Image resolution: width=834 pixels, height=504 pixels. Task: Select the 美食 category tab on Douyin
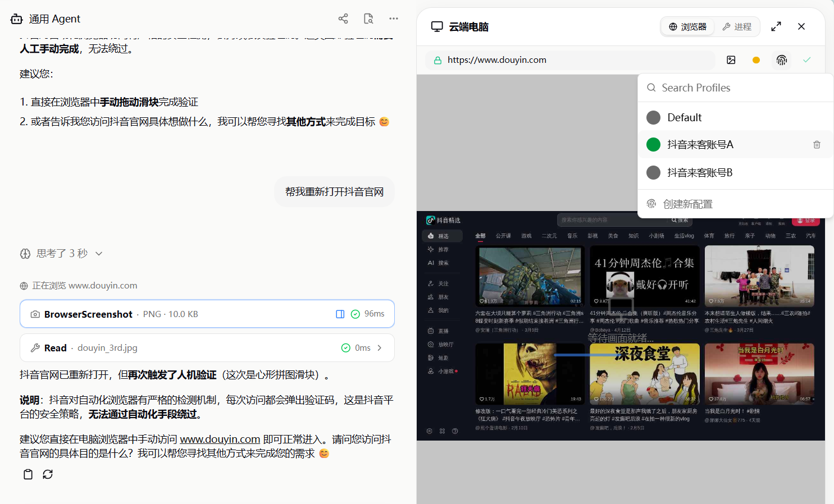[613, 236]
